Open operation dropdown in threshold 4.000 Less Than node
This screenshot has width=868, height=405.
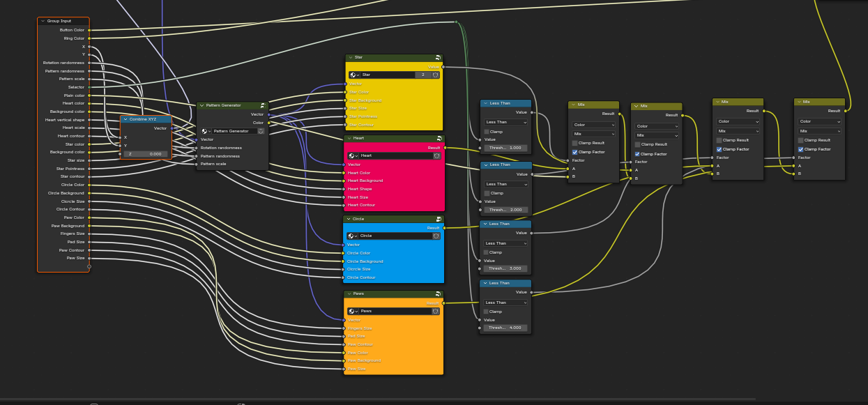[506, 303]
